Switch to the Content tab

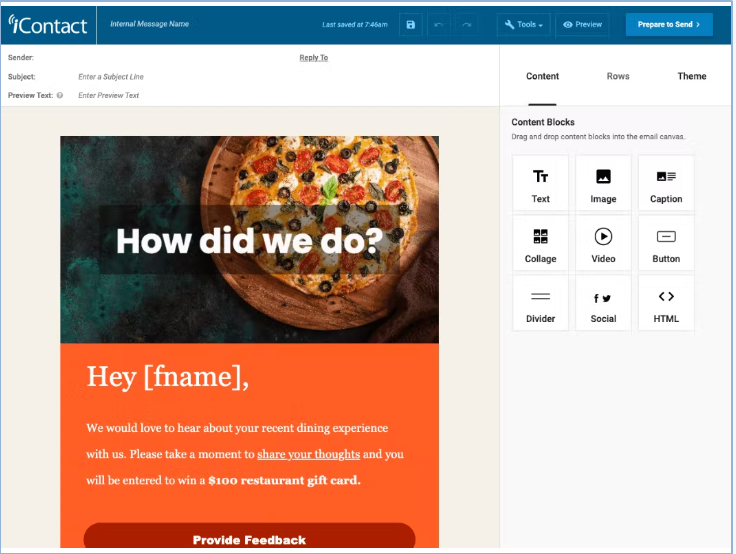click(x=542, y=76)
